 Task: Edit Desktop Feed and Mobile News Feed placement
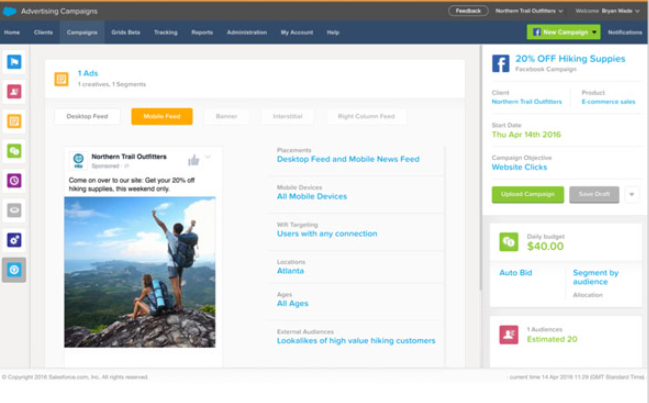[x=348, y=159]
